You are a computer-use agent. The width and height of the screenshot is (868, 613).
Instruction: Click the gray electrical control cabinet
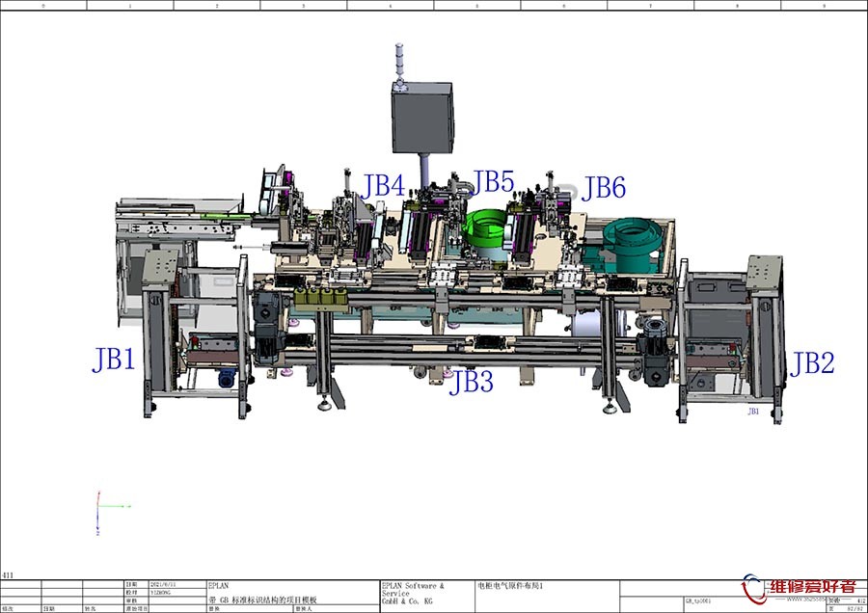[x=421, y=117]
